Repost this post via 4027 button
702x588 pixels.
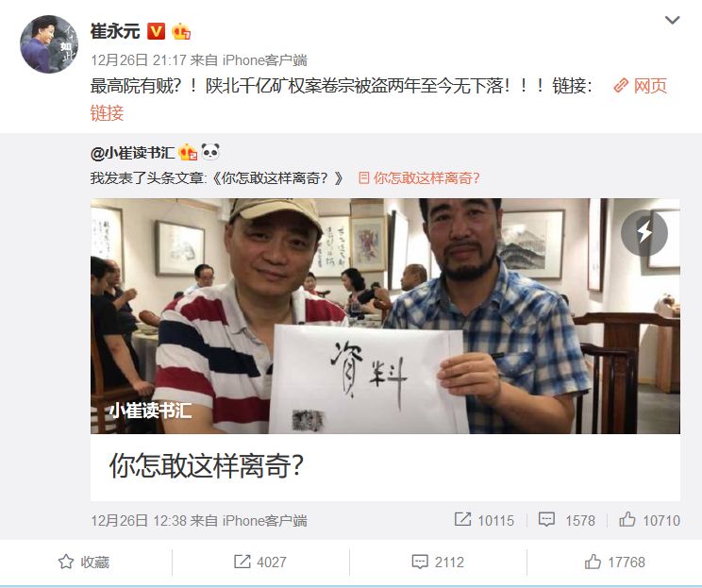pos(260,562)
